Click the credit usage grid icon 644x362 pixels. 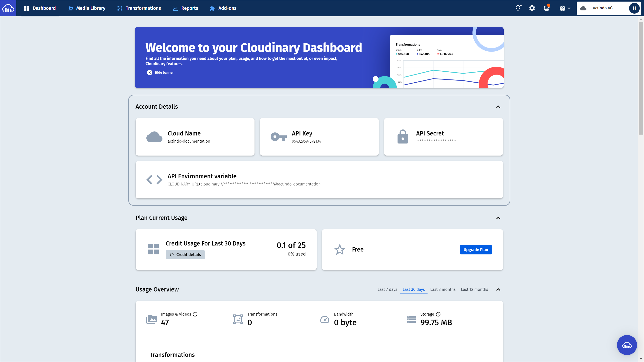tap(153, 249)
